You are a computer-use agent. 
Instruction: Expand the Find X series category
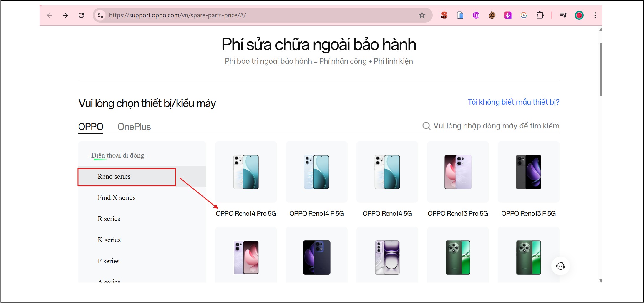point(116,197)
